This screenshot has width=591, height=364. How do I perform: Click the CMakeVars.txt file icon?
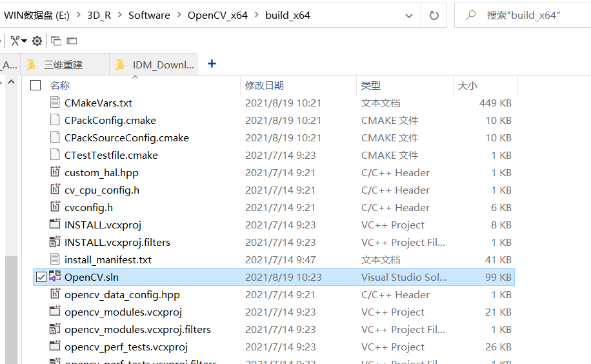click(x=55, y=102)
